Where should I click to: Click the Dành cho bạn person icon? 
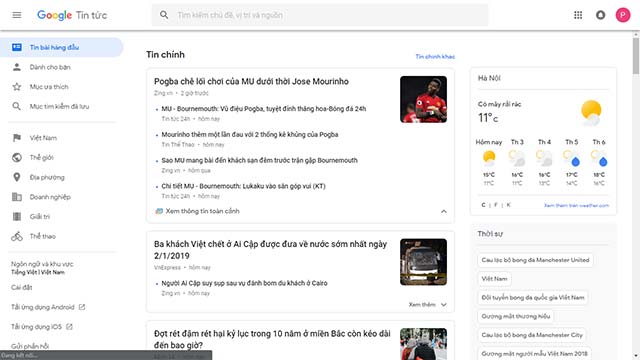[x=17, y=67]
